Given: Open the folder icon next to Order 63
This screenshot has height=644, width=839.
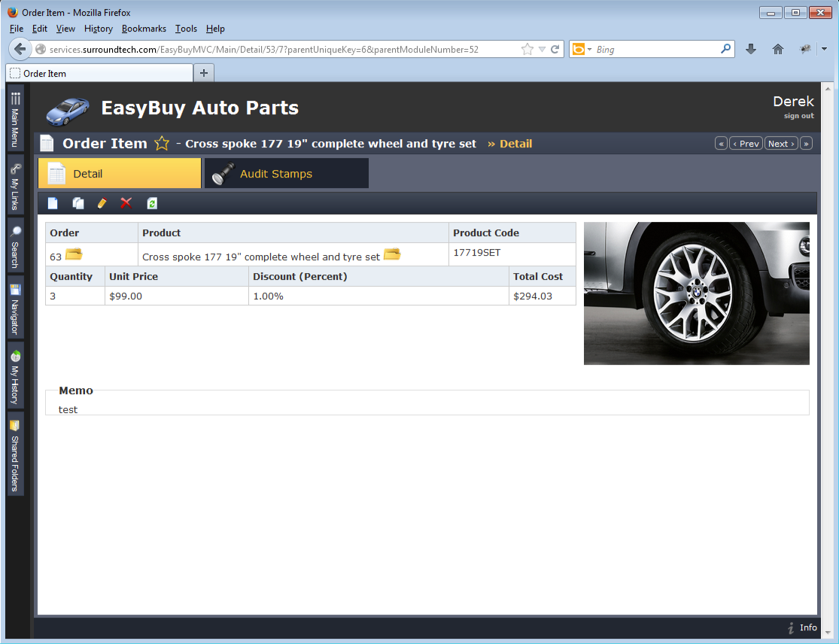Looking at the screenshot, I should pos(74,254).
